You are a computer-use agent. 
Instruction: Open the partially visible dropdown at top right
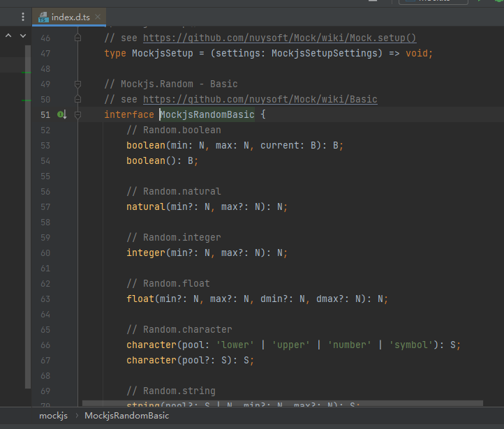pos(433,2)
